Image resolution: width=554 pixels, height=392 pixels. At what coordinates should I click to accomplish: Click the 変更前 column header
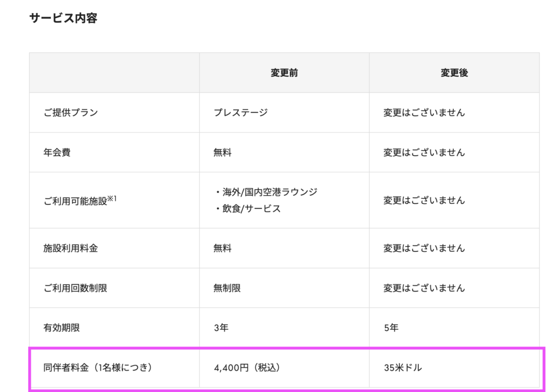pos(284,72)
